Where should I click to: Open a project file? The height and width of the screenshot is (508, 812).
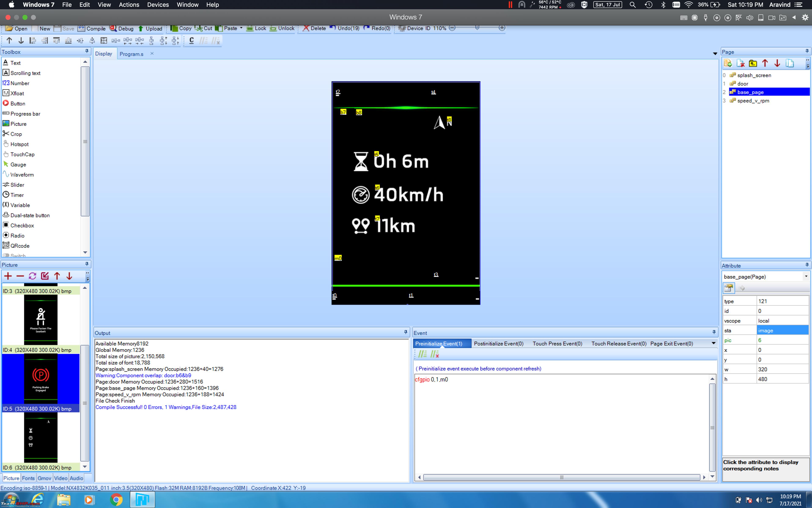pyautogui.click(x=16, y=29)
